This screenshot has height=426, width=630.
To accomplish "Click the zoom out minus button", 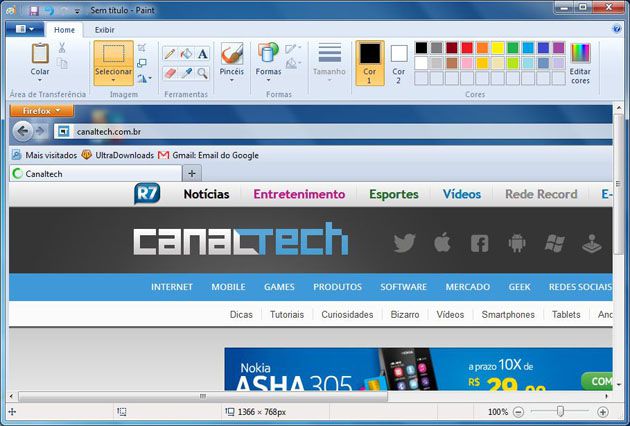I will point(519,412).
